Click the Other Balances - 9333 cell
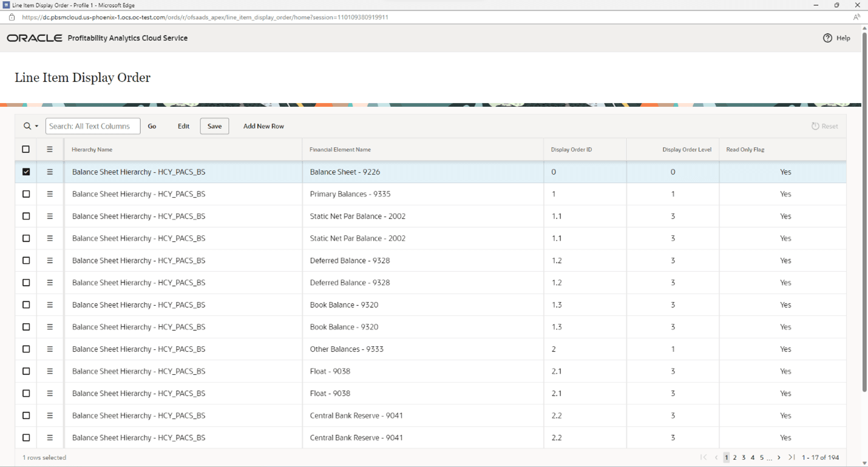 pos(422,349)
